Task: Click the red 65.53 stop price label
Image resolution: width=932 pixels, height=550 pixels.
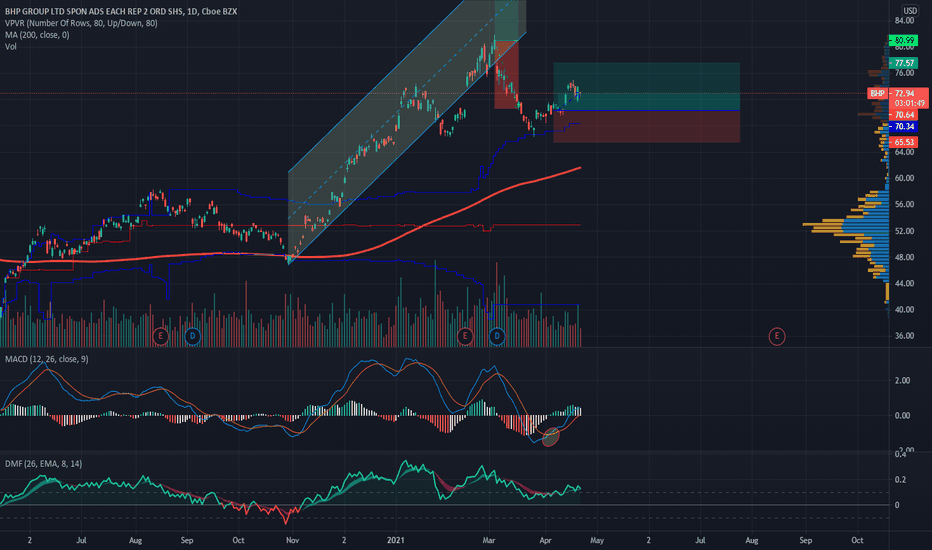Action: (903, 142)
